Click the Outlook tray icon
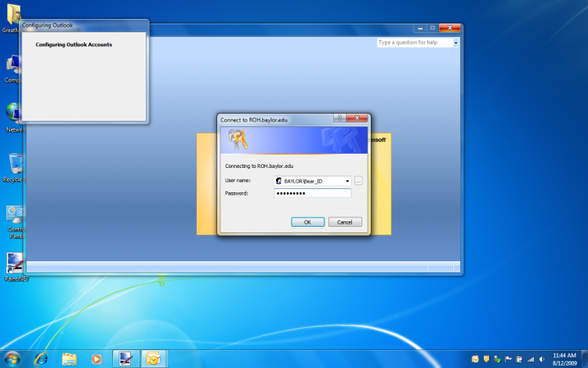Viewport: 588px width, 368px height. (475, 359)
